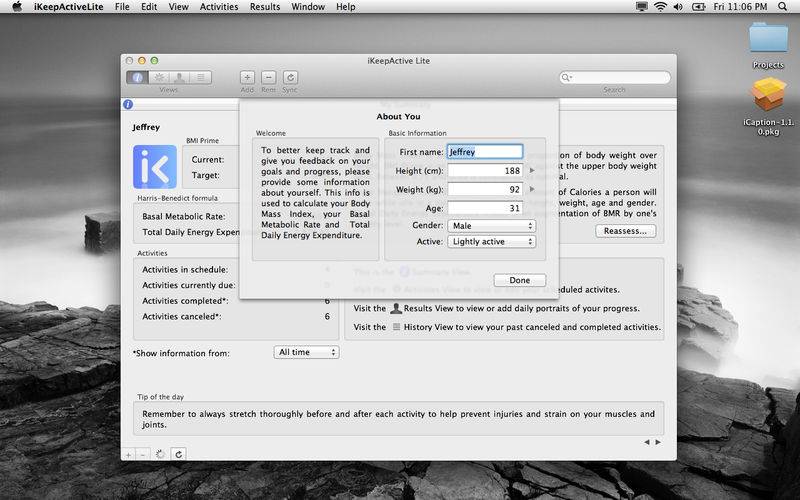Switch to the History view list icon
Image resolution: width=800 pixels, height=500 pixels.
click(201, 78)
